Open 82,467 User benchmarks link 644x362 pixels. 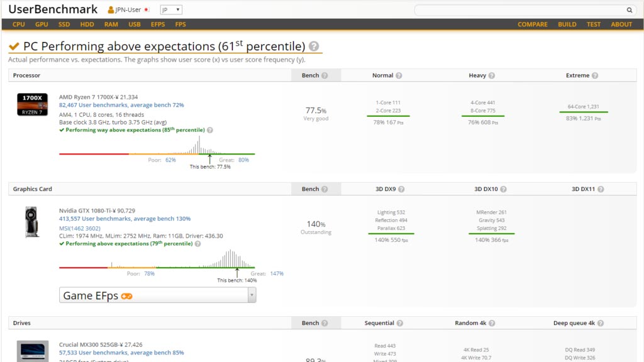(x=121, y=105)
